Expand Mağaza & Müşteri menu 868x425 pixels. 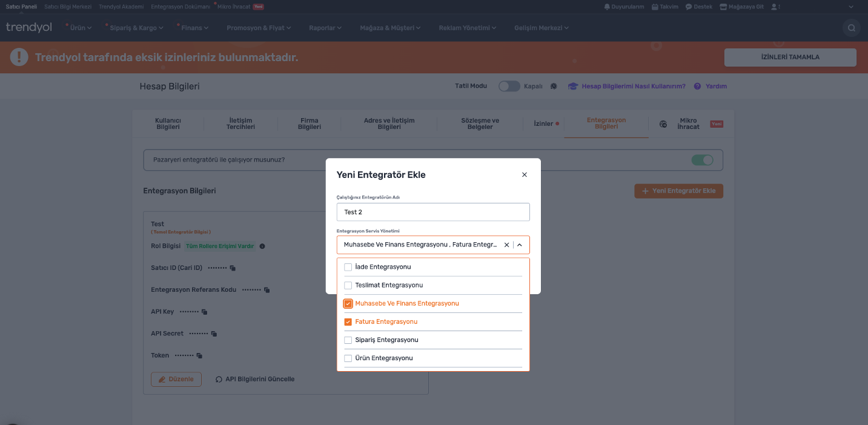click(390, 28)
